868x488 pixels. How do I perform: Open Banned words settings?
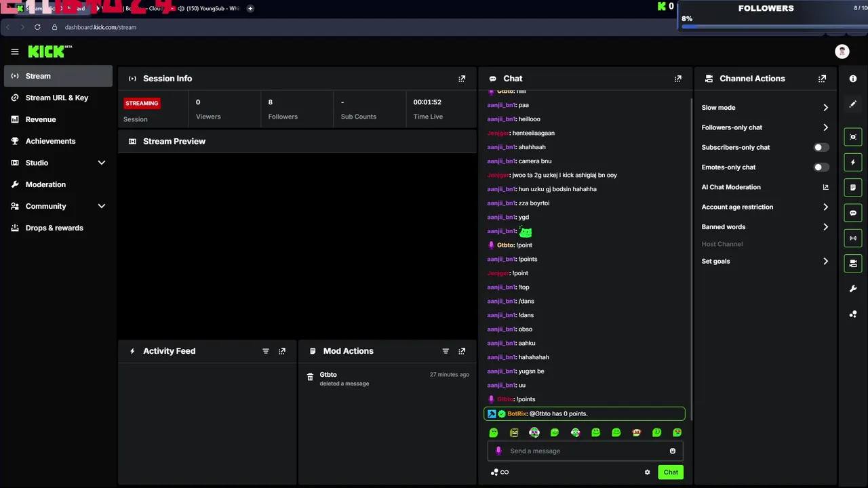pos(765,227)
